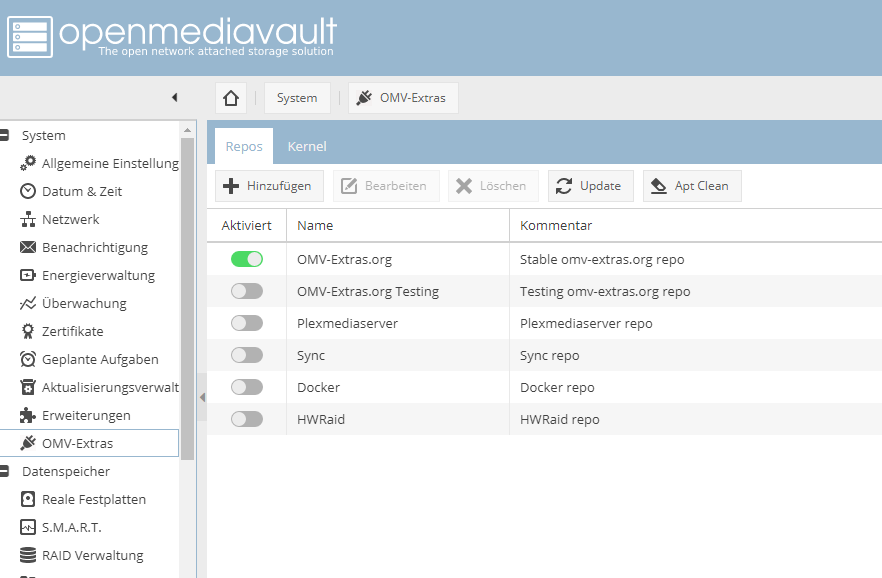Viewport: 882px width, 578px height.
Task: Click the alarm clock icon beside Geplante Aufgaben
Action: 28,359
